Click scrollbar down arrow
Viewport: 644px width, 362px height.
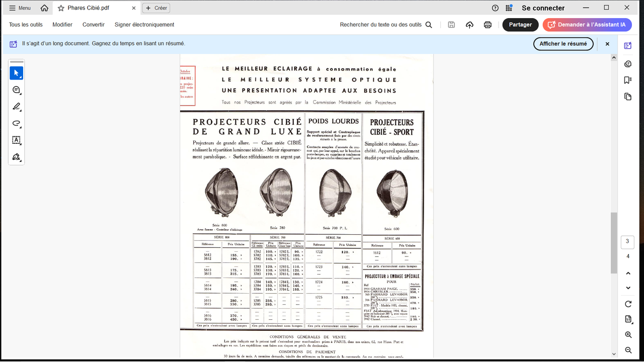pos(613,354)
